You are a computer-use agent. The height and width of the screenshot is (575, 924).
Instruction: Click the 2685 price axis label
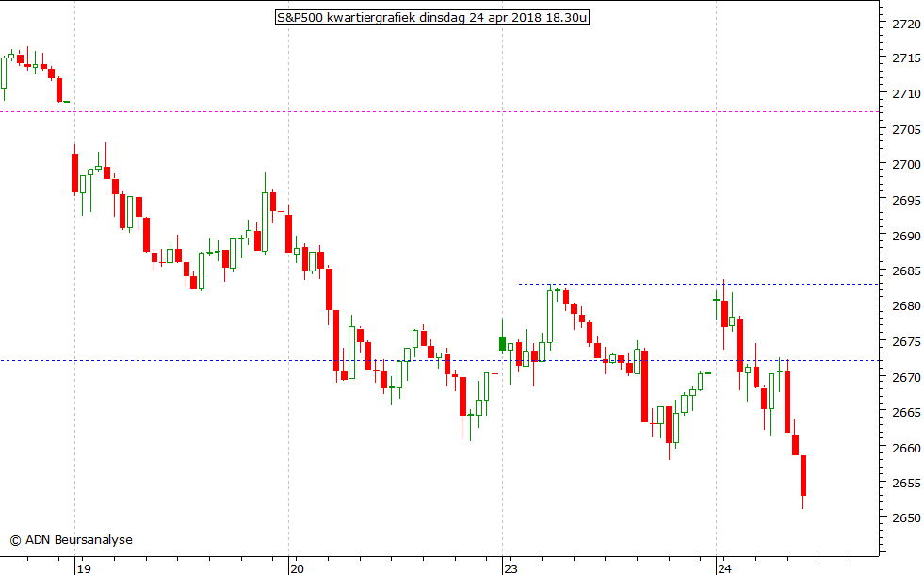[x=906, y=271]
